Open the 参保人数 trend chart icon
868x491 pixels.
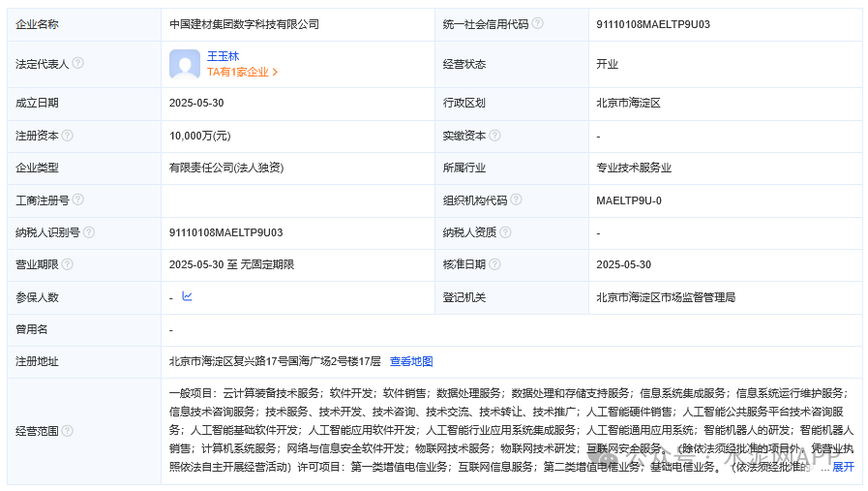(187, 296)
